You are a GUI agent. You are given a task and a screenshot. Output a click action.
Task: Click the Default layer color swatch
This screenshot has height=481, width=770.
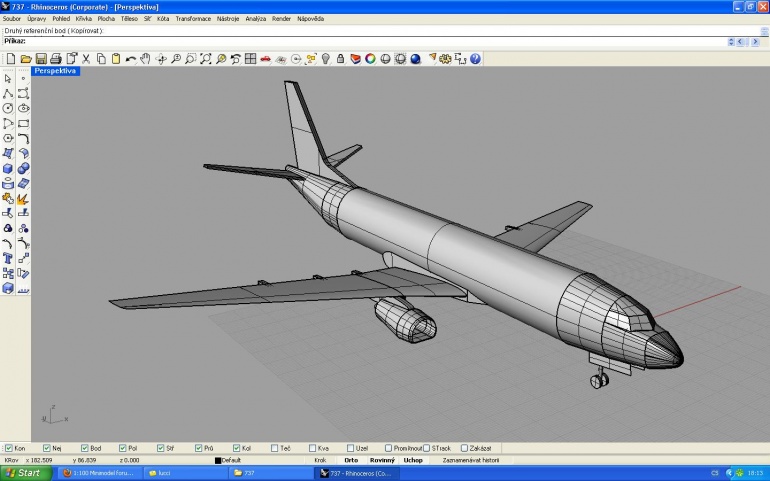tap(218, 460)
